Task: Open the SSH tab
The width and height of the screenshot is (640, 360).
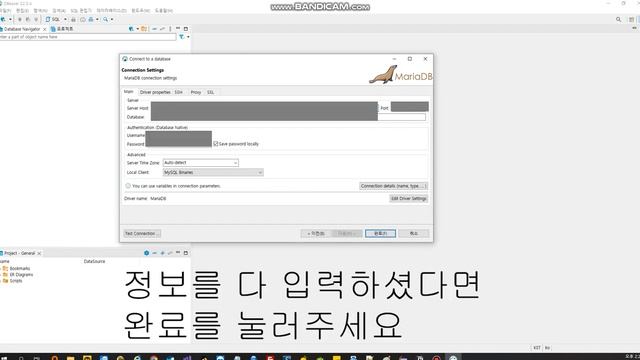Action: coord(179,92)
